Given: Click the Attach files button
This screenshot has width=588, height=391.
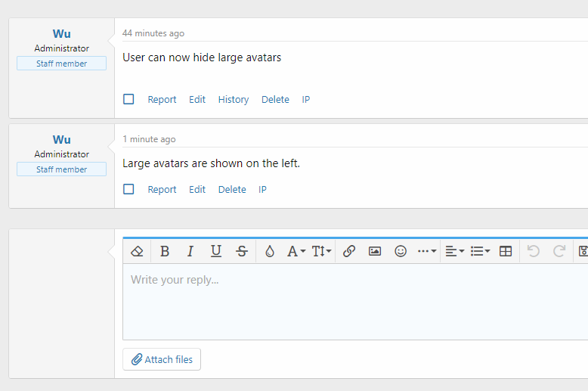Looking at the screenshot, I should tap(162, 359).
